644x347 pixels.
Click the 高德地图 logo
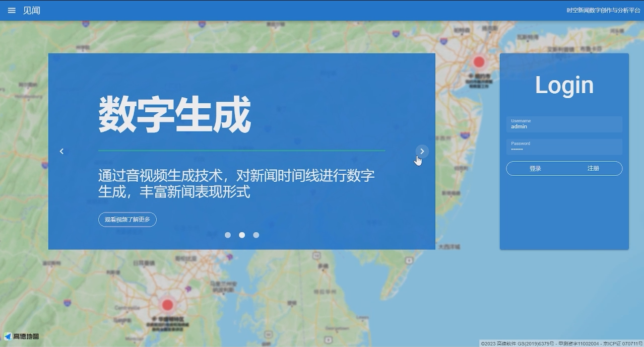click(x=22, y=336)
